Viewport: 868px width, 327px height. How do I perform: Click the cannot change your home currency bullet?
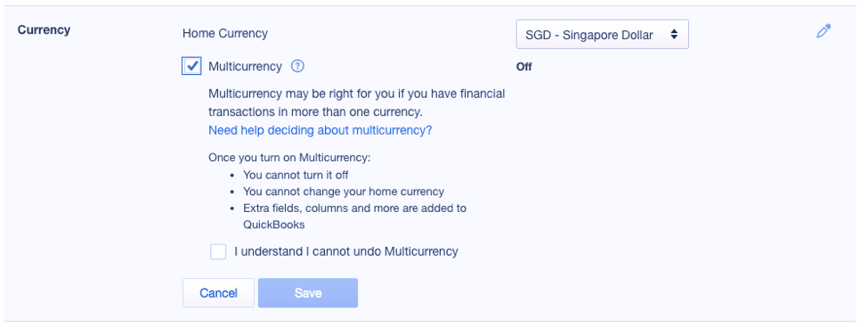[344, 192]
